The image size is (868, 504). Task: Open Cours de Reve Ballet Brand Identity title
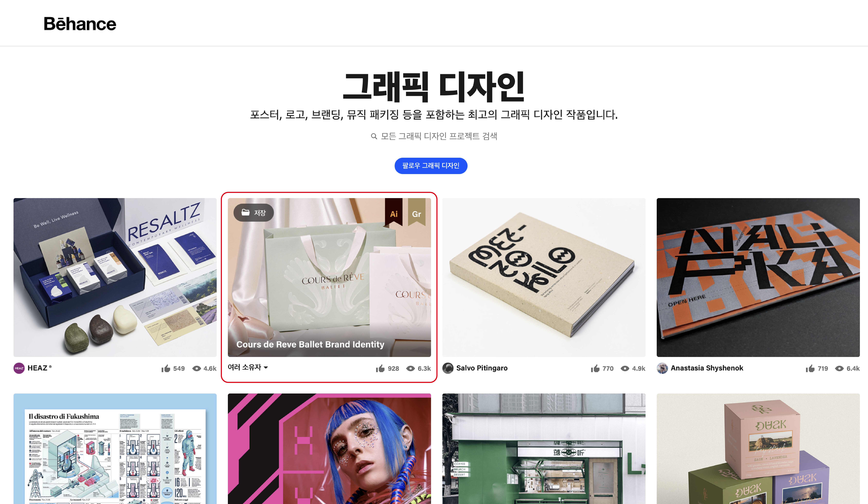pyautogui.click(x=310, y=344)
